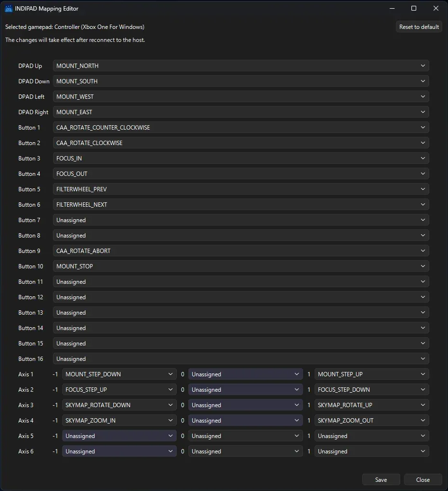Expand the Button 14 Unassigned dropdown
Image resolution: width=448 pixels, height=491 pixels.
[x=241, y=328]
